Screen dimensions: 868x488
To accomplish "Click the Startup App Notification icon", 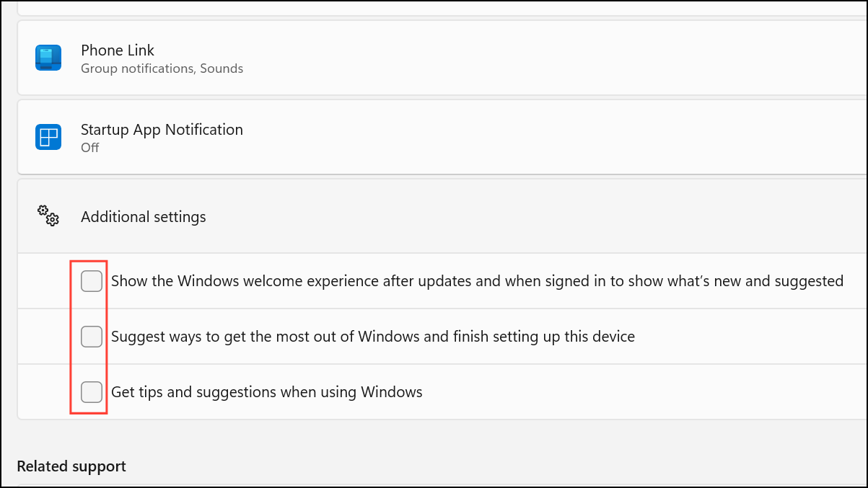I will [x=48, y=137].
